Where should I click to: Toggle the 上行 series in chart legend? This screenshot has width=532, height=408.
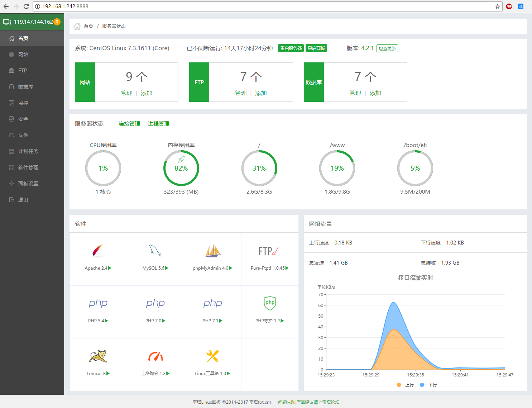(x=404, y=385)
